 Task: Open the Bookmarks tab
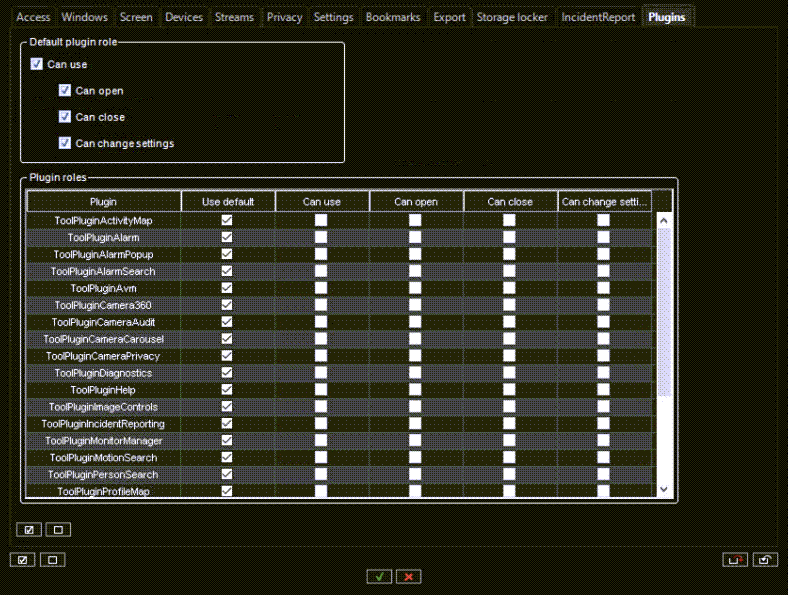[393, 17]
